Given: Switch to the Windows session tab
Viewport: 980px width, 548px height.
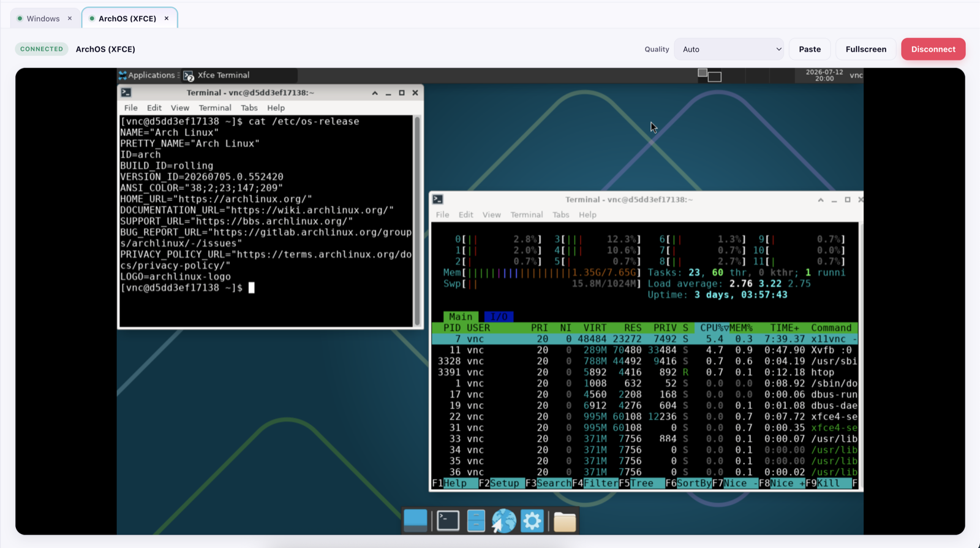Looking at the screenshot, I should (43, 18).
